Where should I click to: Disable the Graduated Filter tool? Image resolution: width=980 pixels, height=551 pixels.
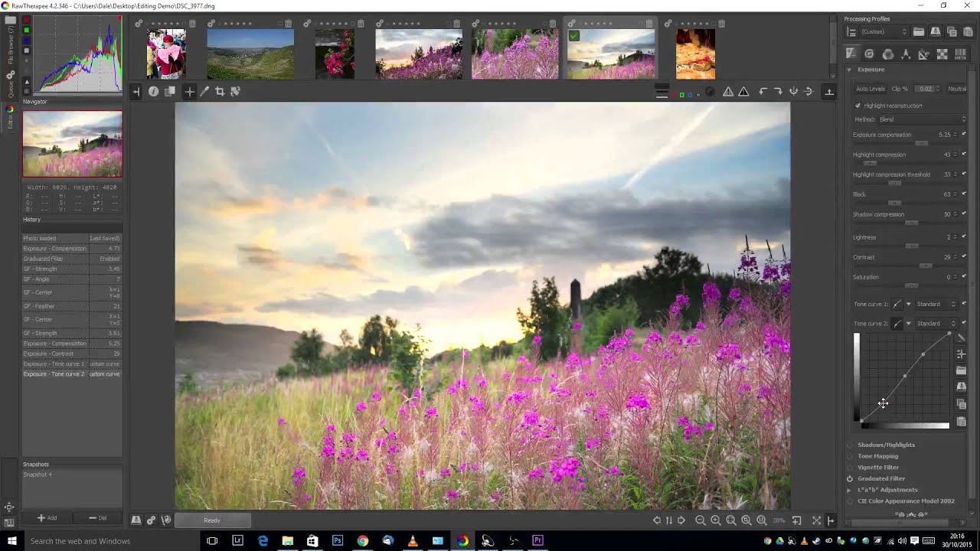pyautogui.click(x=850, y=478)
